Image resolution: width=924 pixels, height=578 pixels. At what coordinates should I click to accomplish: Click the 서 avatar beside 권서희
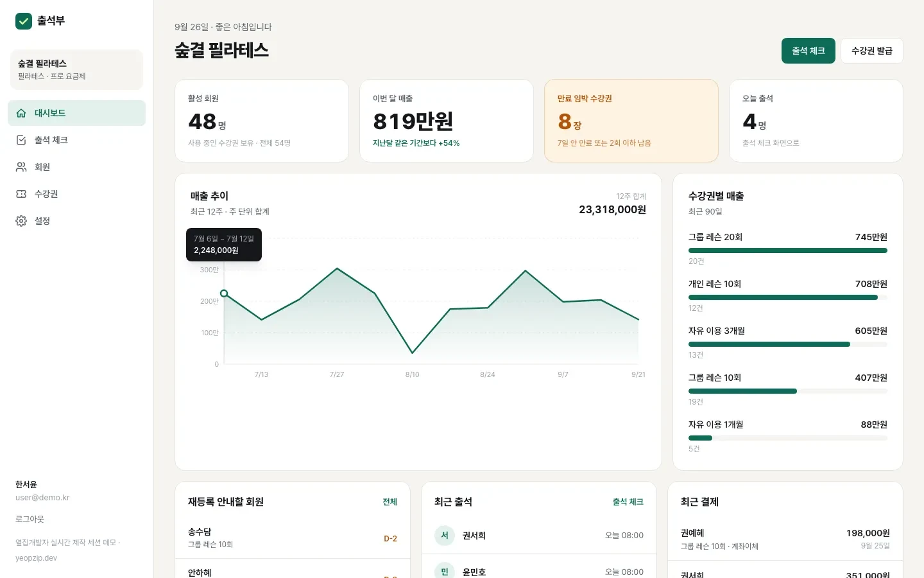click(445, 536)
